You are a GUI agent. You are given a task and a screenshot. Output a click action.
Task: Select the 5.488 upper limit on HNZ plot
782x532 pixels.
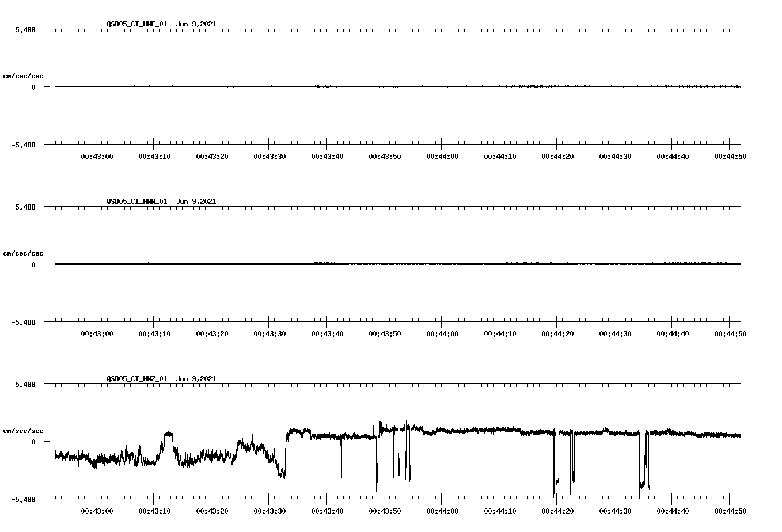coord(25,384)
